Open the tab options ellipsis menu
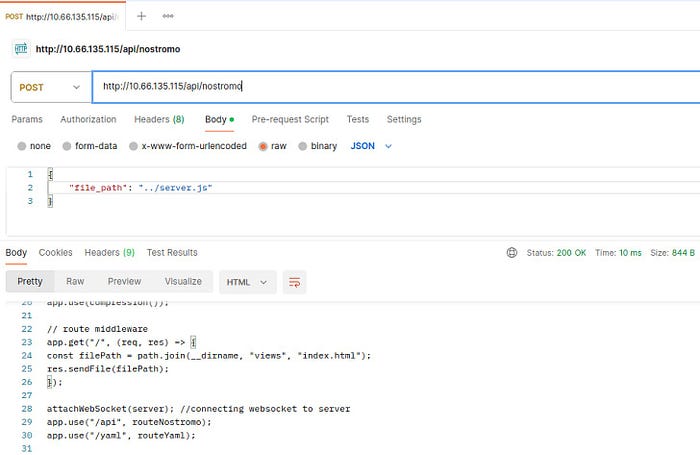 (168, 16)
